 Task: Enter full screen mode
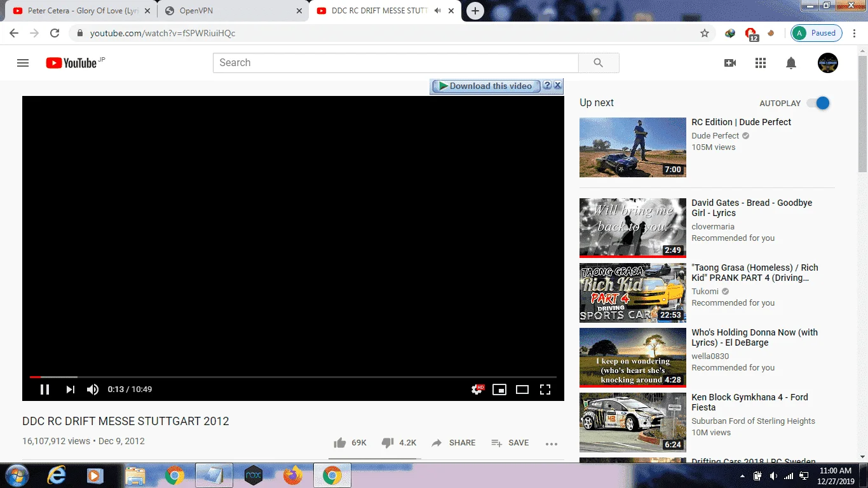[x=545, y=390]
